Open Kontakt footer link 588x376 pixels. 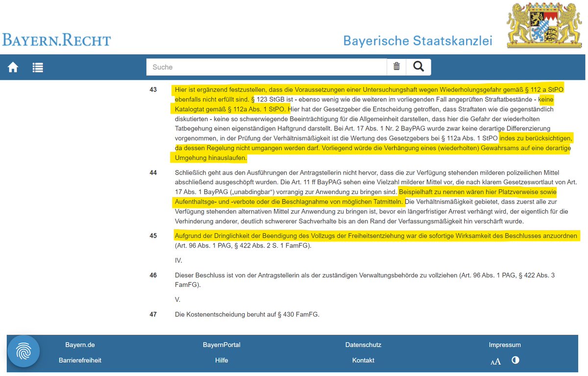(x=363, y=360)
